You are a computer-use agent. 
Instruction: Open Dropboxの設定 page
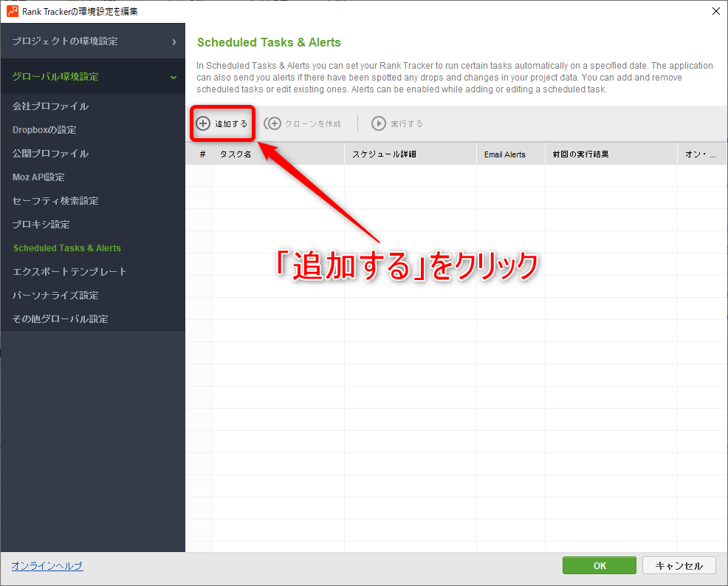(x=44, y=130)
